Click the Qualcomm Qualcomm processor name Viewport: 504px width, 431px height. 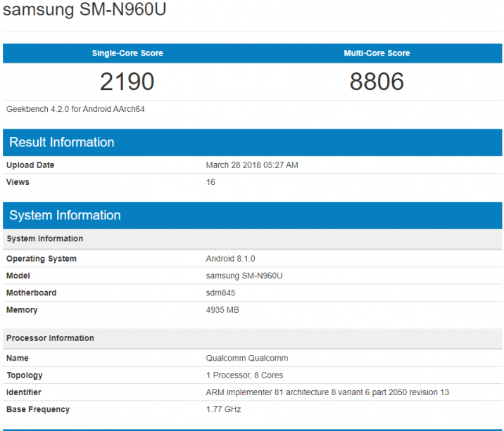point(247,358)
